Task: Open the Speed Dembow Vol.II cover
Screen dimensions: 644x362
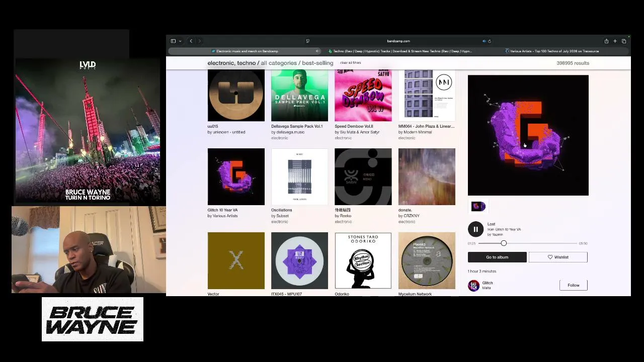Action: (x=363, y=96)
